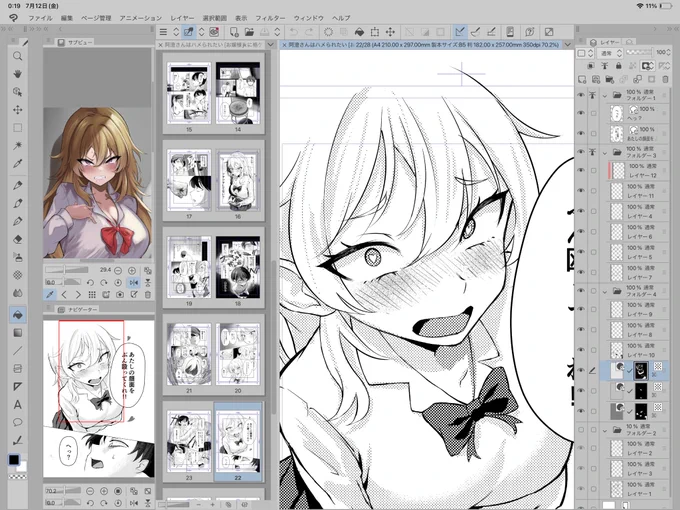Click Redo arrow in command bar
Image resolution: width=680 pixels, height=510 pixels.
(x=309, y=32)
